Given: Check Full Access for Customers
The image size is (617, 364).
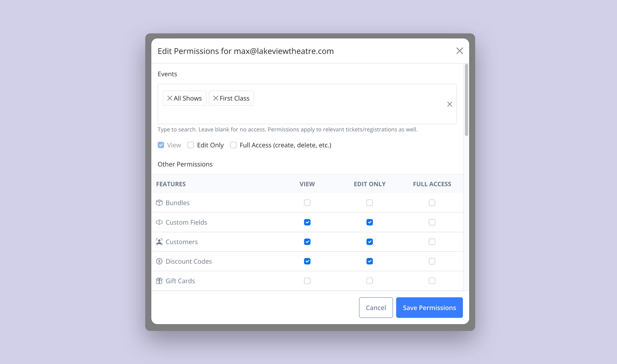Looking at the screenshot, I should tap(432, 242).
